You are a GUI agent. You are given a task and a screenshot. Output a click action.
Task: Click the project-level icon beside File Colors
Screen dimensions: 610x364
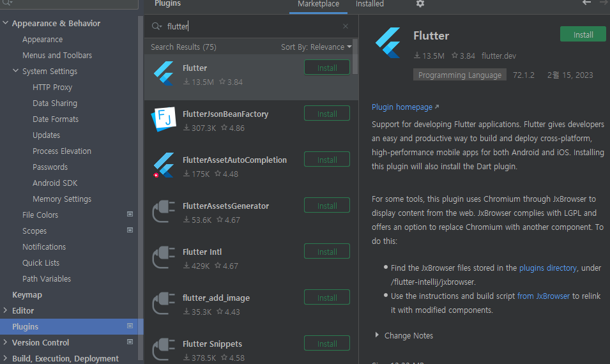130,215
